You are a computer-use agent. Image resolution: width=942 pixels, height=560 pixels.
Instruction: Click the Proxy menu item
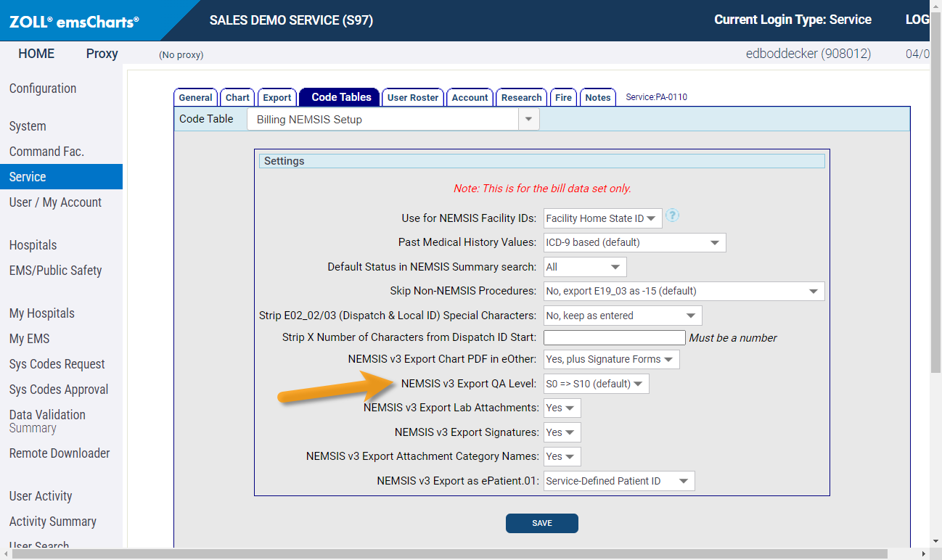(x=102, y=54)
